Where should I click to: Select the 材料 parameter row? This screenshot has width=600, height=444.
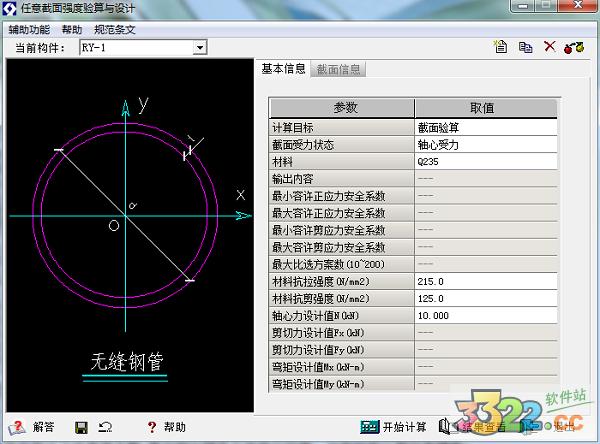point(342,162)
